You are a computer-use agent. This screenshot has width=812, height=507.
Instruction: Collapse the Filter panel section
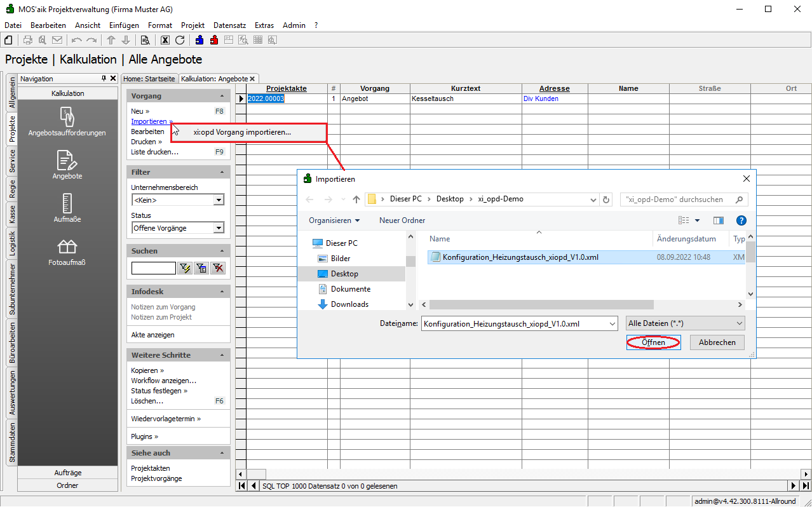222,172
